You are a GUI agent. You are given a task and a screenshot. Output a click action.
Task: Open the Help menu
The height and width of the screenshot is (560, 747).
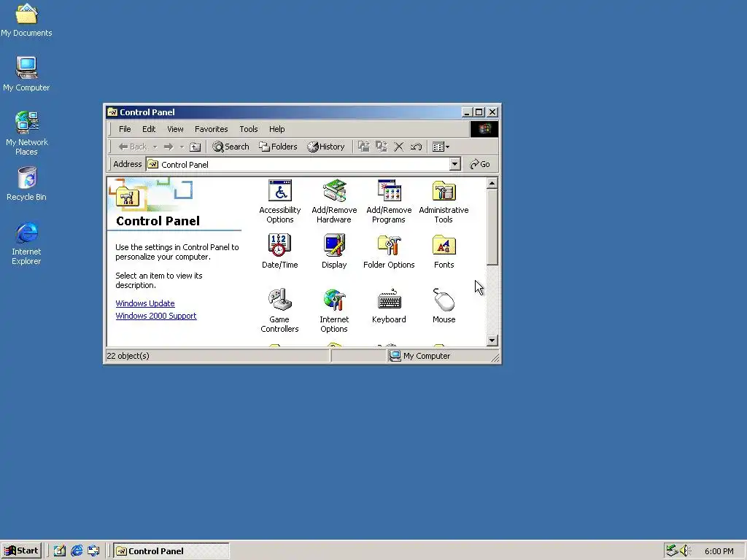[x=276, y=129]
